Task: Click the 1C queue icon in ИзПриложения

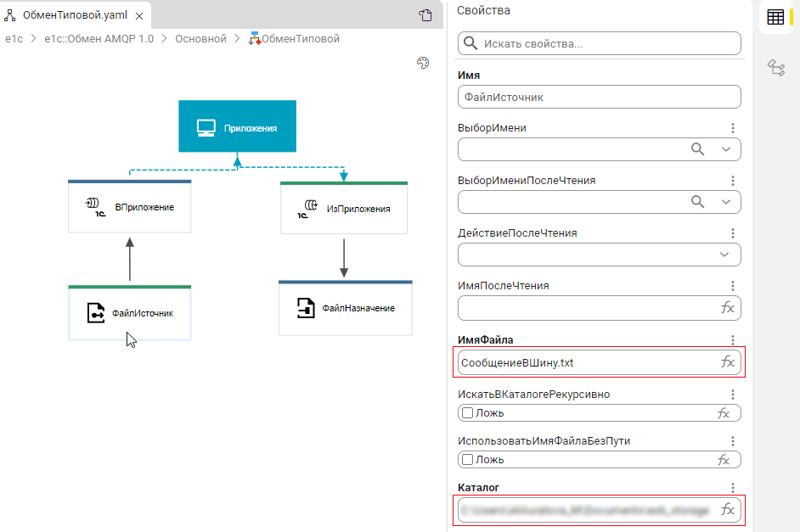Action: pyautogui.click(x=307, y=209)
